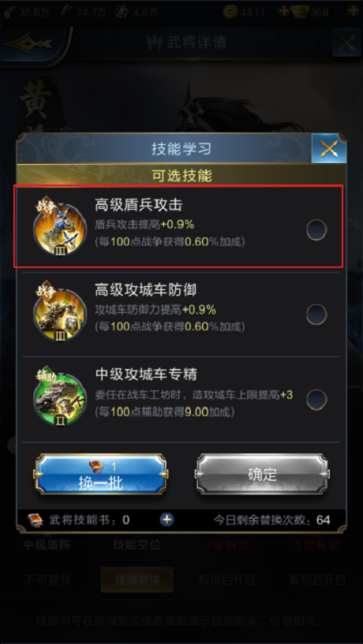The image size is (363, 644).
Task: Close the 技能学习 dialog with crossed-swords icon
Action: tap(329, 148)
